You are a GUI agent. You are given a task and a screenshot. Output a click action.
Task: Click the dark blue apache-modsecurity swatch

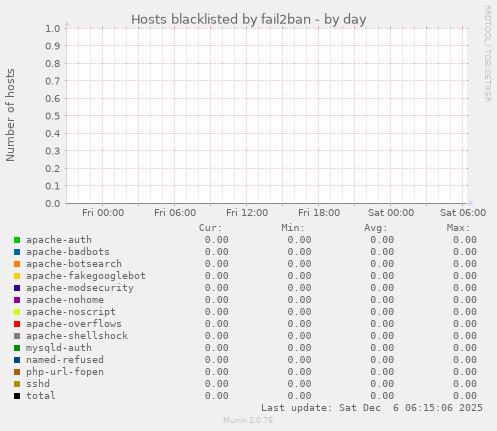tap(17, 288)
